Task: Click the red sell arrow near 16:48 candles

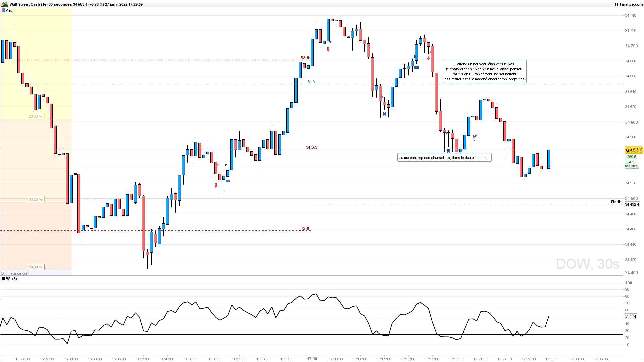Action: click(216, 185)
